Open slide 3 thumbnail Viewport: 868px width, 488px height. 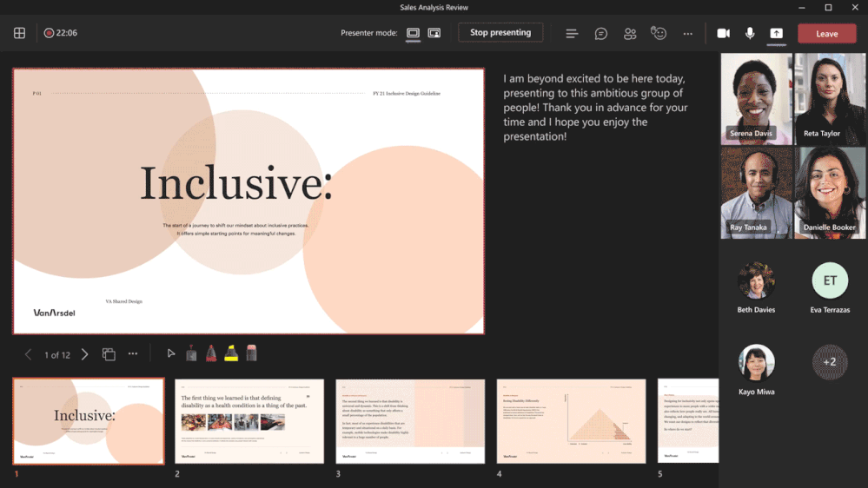[x=410, y=421]
